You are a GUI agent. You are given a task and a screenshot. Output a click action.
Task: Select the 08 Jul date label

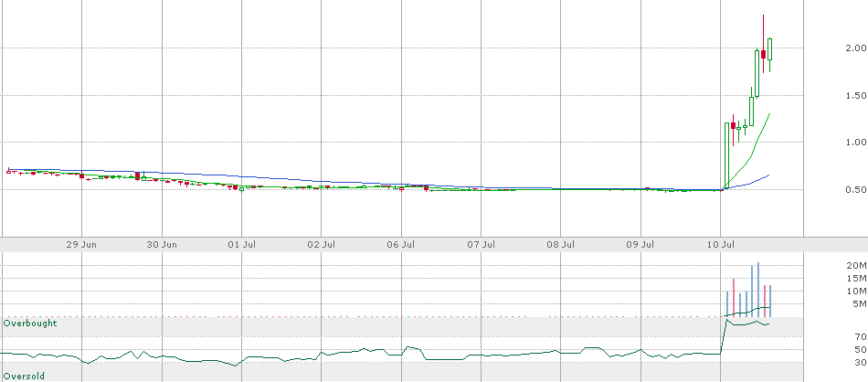(x=561, y=244)
